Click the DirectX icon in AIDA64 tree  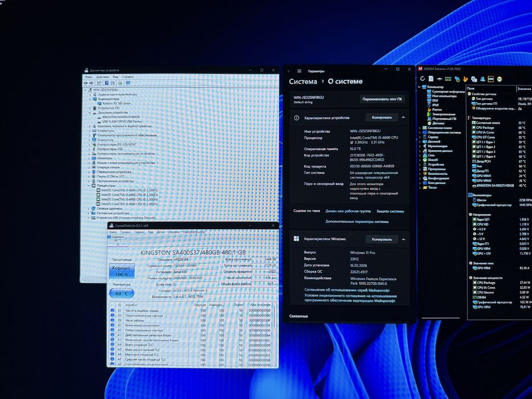(425, 160)
